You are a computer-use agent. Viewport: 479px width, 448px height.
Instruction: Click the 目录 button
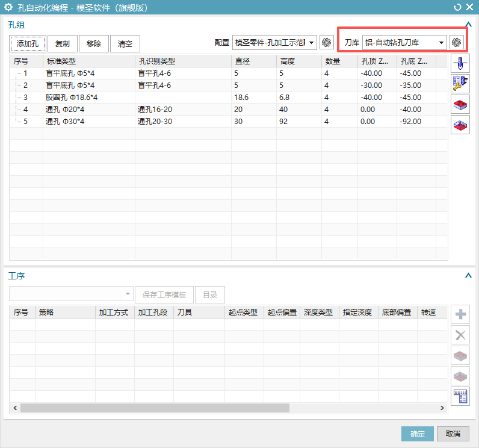pyautogui.click(x=210, y=294)
